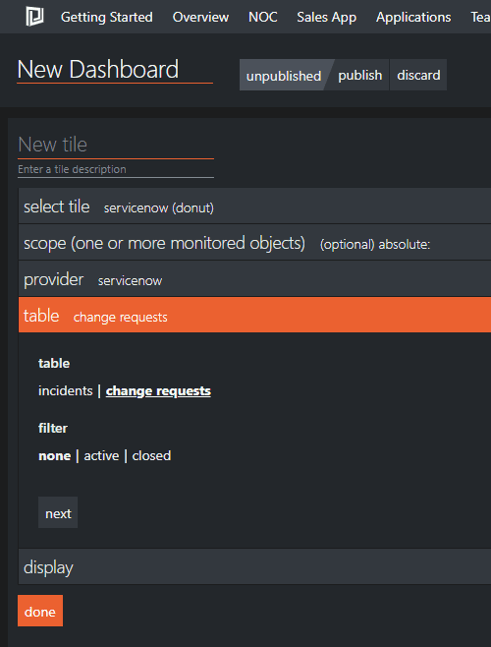Open the Applications tab
491x647 pixels.
pyautogui.click(x=413, y=17)
